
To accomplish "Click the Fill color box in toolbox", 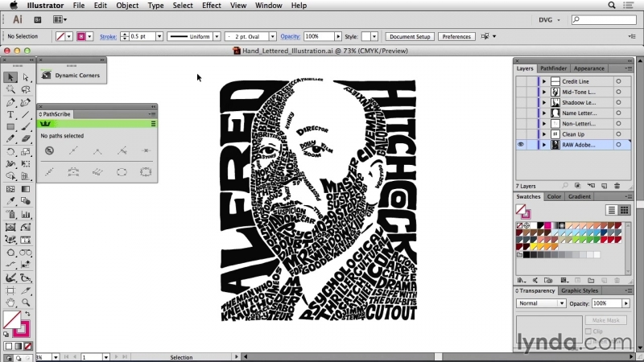I will pyautogui.click(x=11, y=319).
